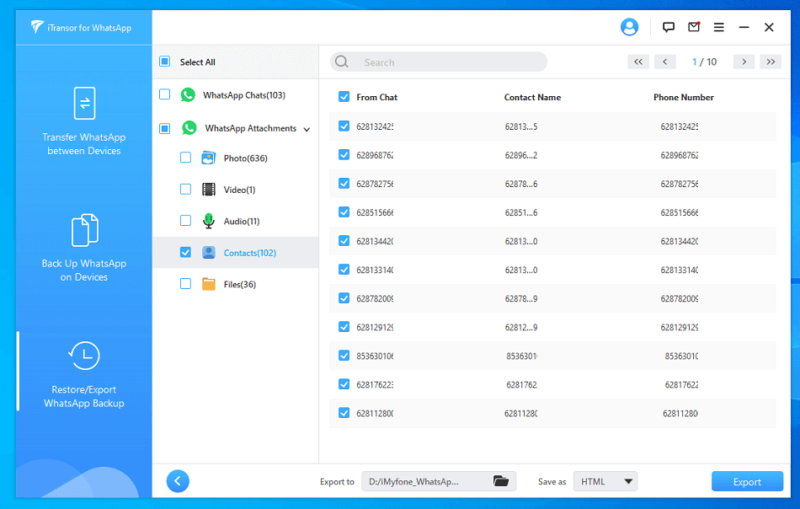Screen dimensions: 800x509
Task: Click the Transfer WhatsApp between Devices icon
Action: (84, 103)
